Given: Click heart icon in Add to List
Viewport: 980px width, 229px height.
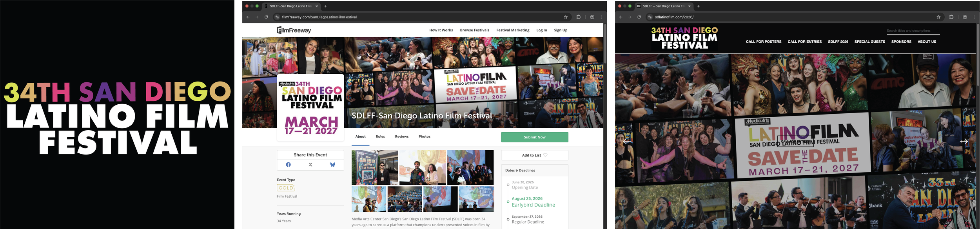Looking at the screenshot, I should [545, 155].
